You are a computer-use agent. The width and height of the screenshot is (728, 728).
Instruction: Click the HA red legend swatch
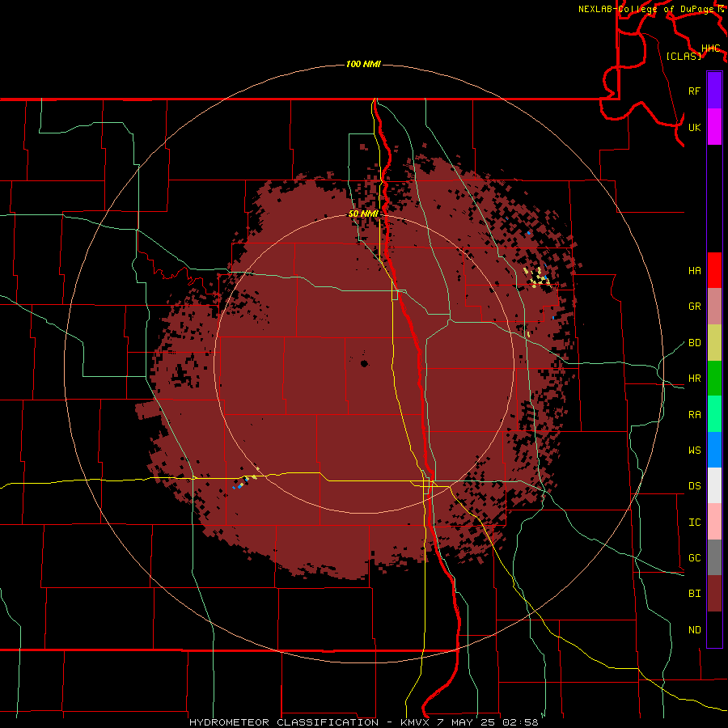tap(714, 270)
